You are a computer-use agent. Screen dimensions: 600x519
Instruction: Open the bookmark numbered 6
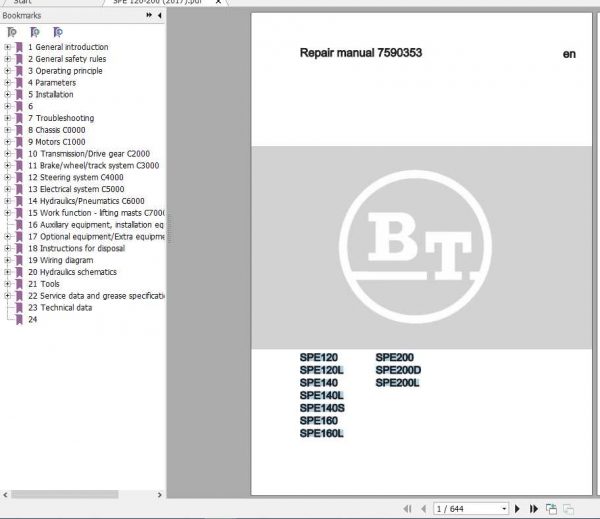pyautogui.click(x=31, y=106)
